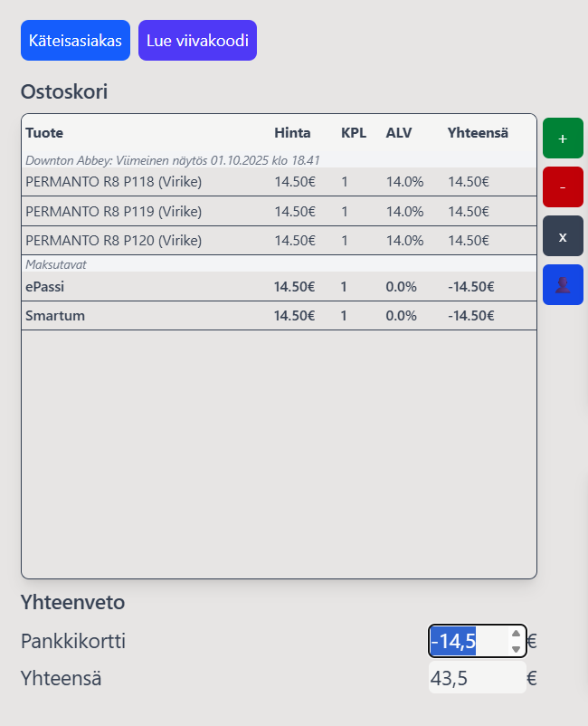
Task: Click the Downton Abbey showing group row
Action: pos(172,160)
